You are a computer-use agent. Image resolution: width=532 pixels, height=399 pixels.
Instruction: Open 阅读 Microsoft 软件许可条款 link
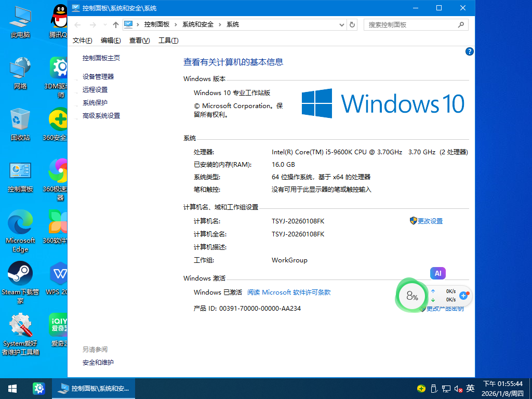(289, 292)
